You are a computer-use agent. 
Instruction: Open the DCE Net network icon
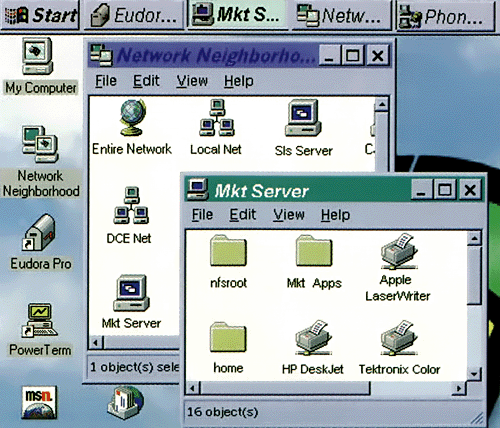[131, 205]
